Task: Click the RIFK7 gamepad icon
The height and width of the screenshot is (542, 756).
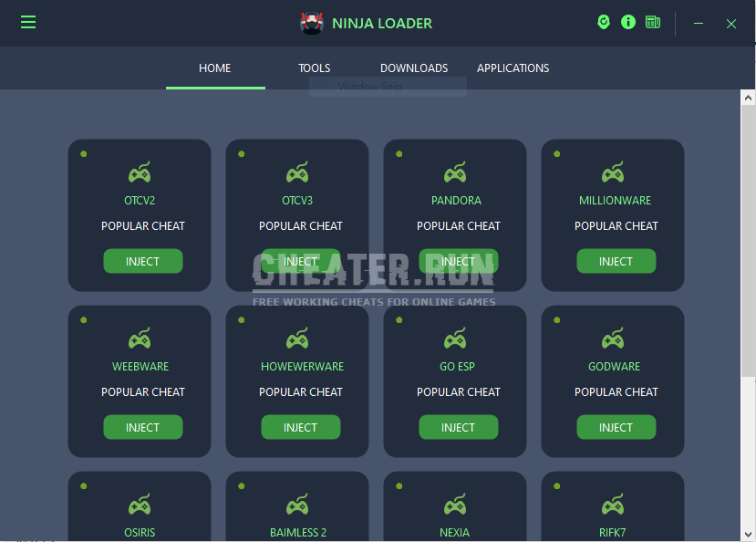Action: tap(613, 504)
